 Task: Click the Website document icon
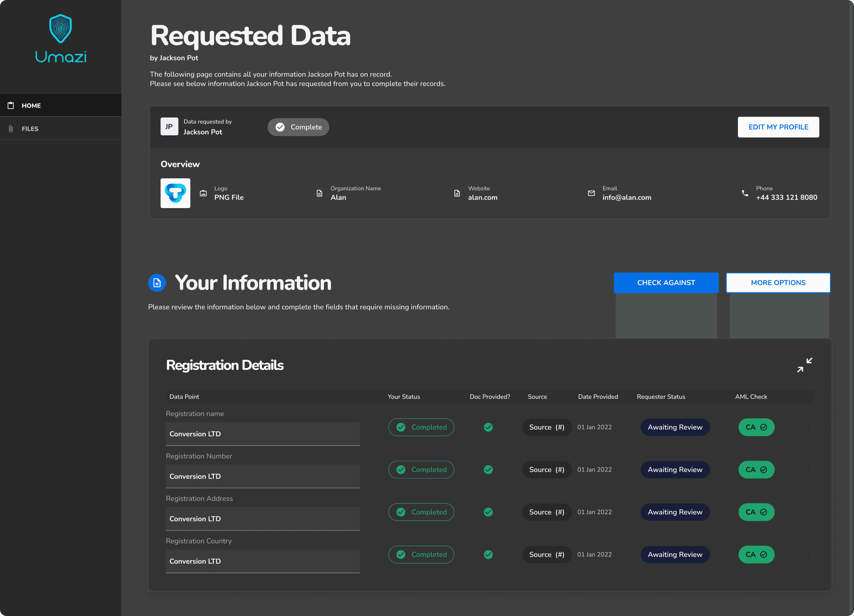[457, 193]
